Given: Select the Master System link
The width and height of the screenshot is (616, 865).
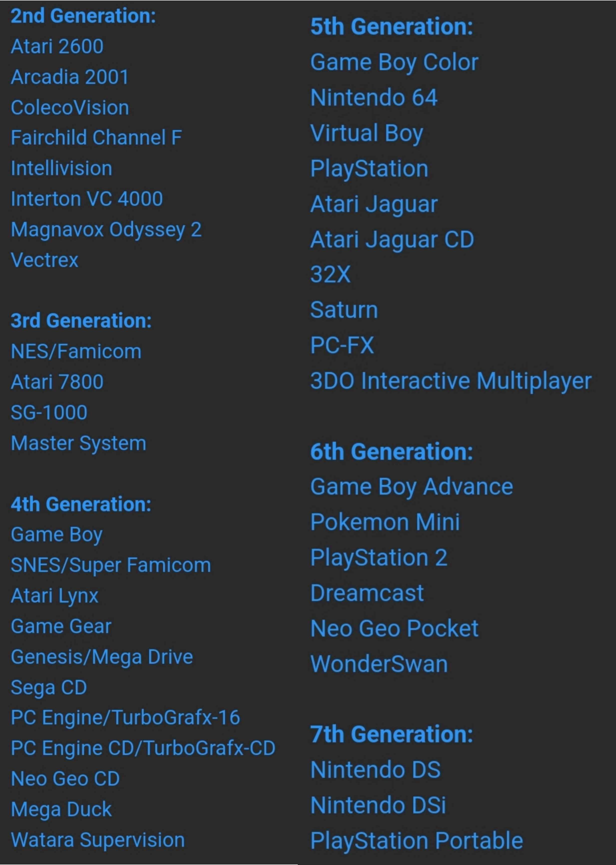Looking at the screenshot, I should (78, 443).
